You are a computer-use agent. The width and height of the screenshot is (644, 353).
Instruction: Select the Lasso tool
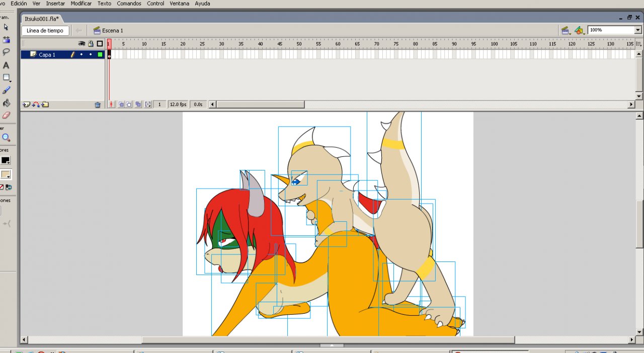6,52
